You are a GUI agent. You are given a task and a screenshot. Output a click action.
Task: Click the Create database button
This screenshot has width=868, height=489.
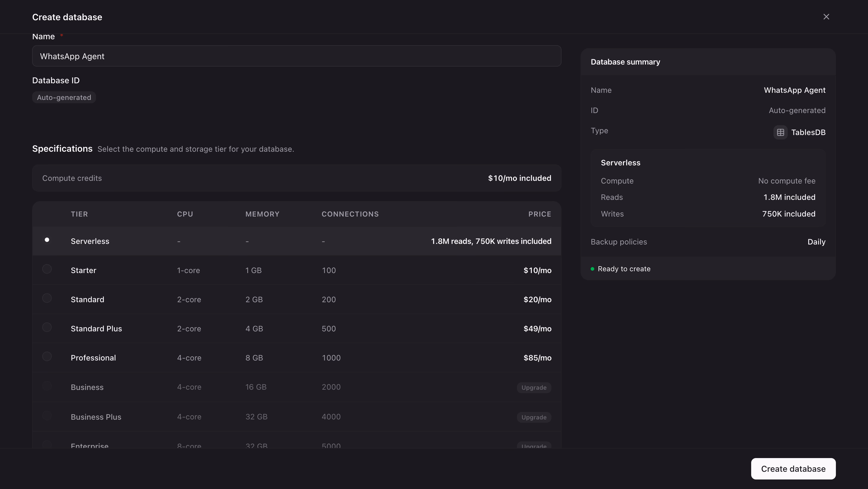click(x=793, y=469)
